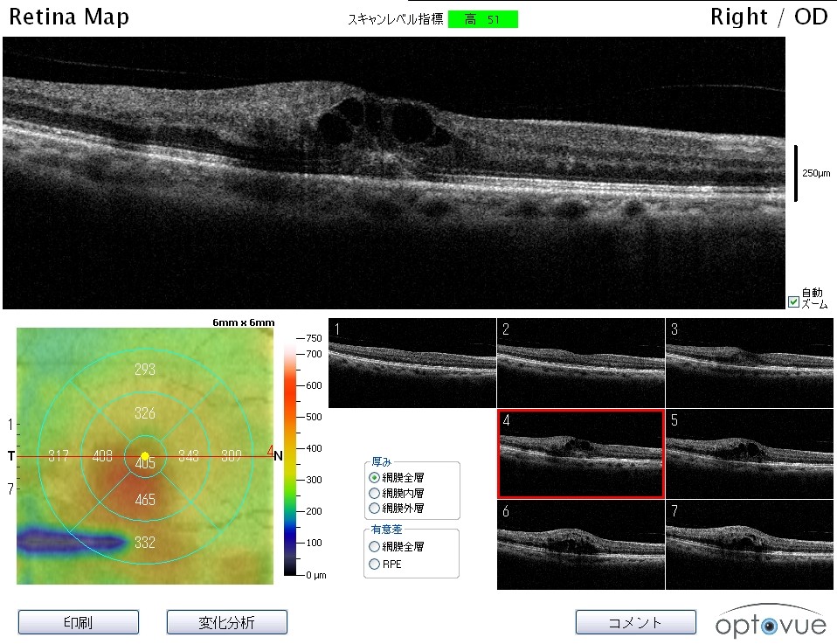
Task: Select 網膜外層 thickness option
Action: point(375,508)
